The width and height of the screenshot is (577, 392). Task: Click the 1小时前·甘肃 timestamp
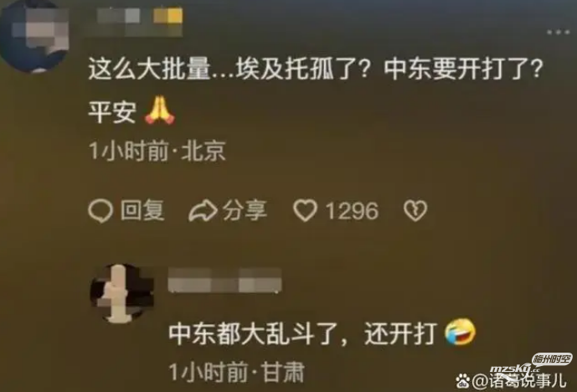coord(237,372)
